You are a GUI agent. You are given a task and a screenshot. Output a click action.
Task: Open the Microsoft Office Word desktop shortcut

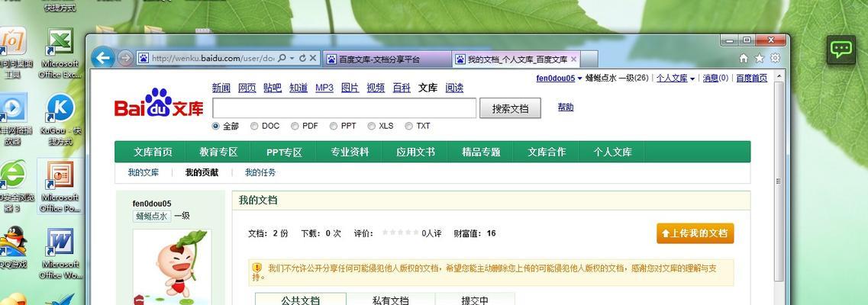click(x=60, y=253)
